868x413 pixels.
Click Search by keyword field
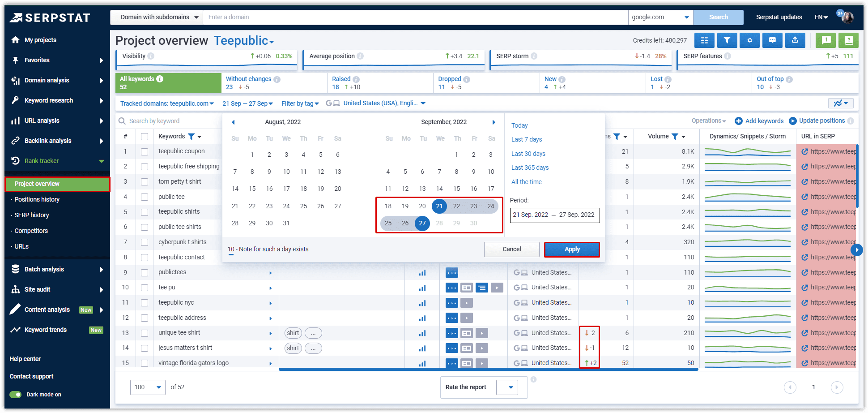[170, 121]
